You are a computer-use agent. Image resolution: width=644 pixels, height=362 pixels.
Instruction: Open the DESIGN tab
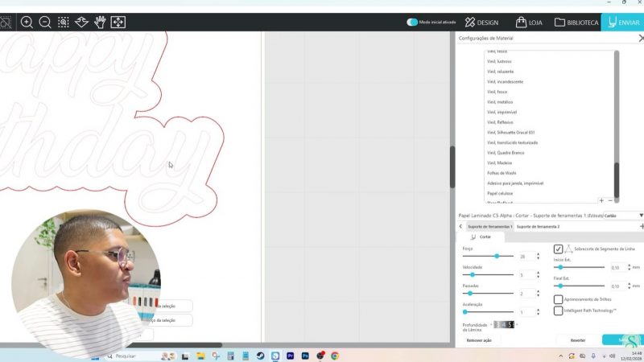(482, 23)
